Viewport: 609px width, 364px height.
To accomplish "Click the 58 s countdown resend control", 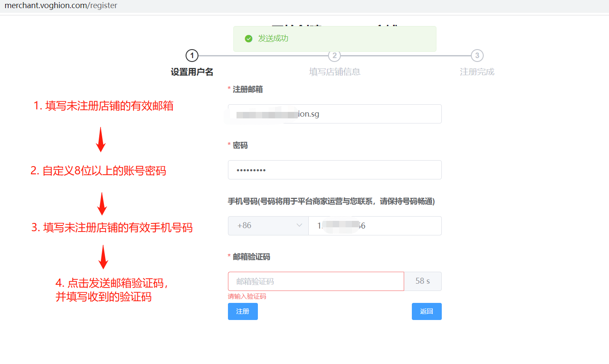I will click(x=423, y=281).
